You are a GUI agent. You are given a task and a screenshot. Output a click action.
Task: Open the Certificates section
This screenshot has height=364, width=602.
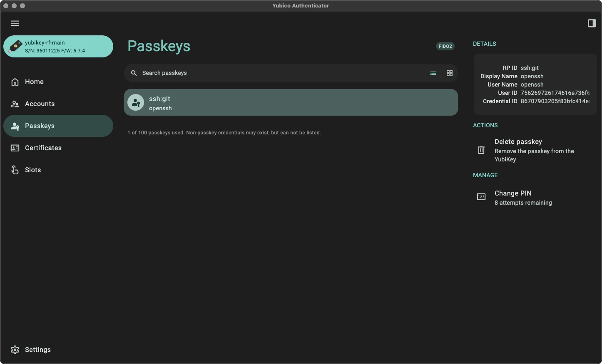click(58, 148)
